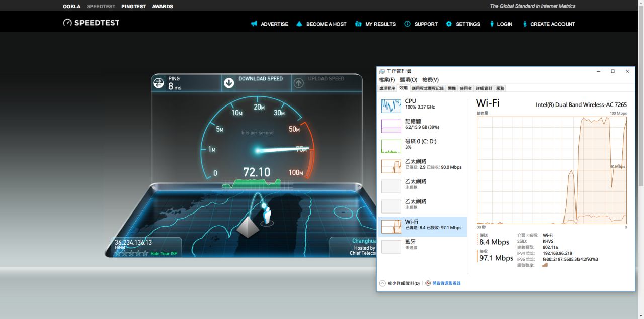Click the 8 ms ping value

175,86
